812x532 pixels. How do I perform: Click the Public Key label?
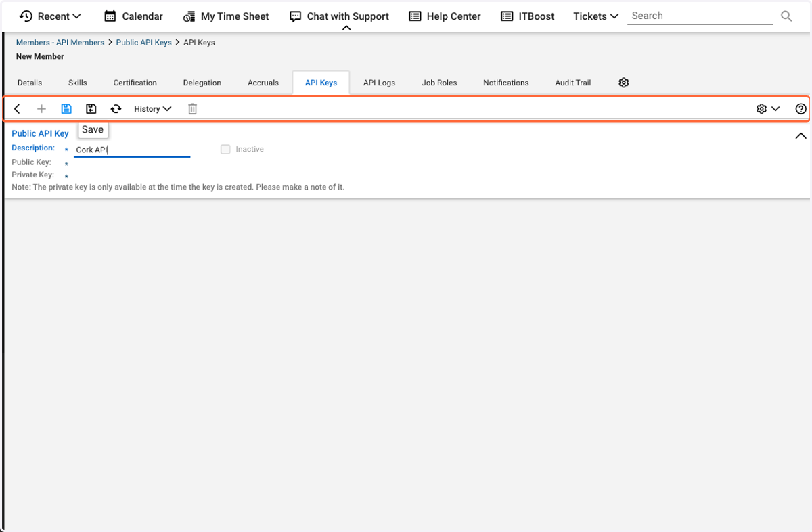(31, 162)
